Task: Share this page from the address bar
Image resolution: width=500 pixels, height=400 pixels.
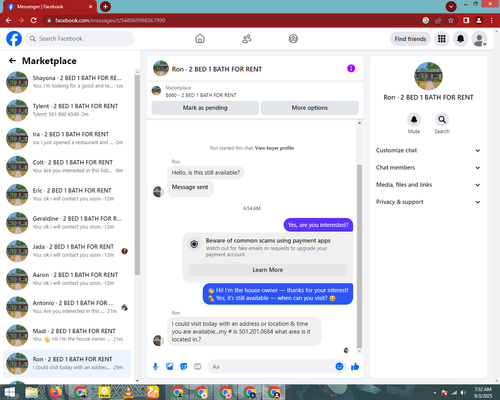Action: [x=438, y=20]
